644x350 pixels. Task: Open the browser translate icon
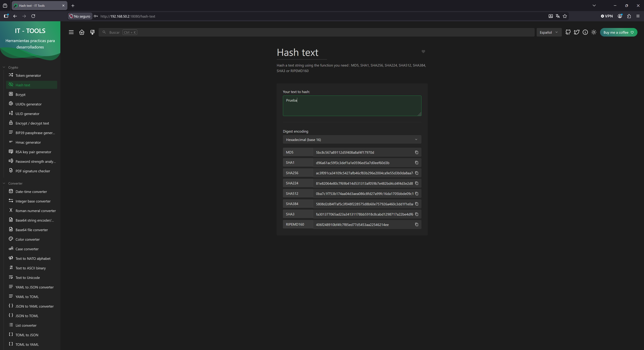[x=558, y=16]
